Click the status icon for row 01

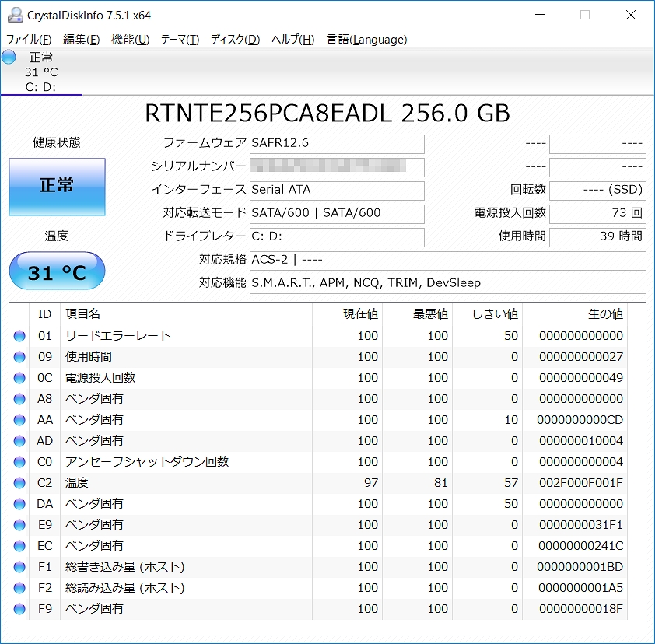pos(19,336)
